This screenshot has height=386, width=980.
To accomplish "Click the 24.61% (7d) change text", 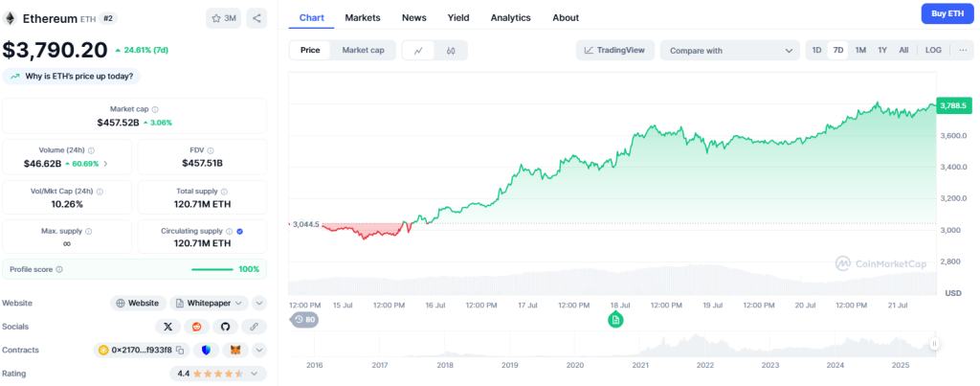I will click(x=145, y=50).
